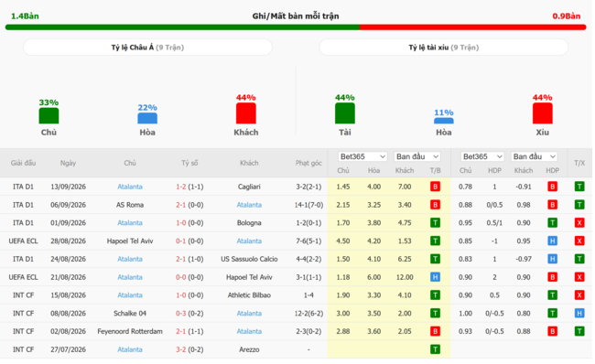Click home odds 1.45 in Cagliari row
This screenshot has height=364, width=595.
[x=343, y=187]
